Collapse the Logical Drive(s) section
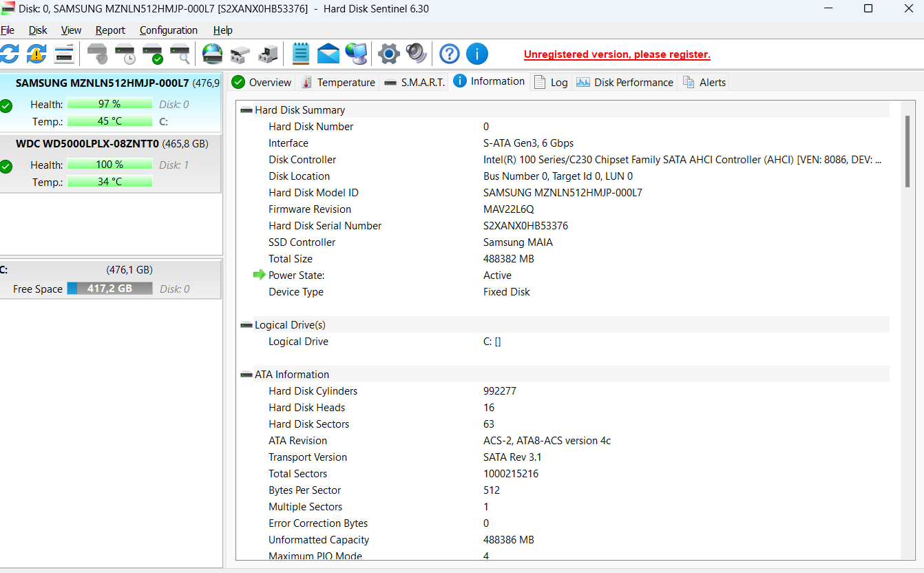The height and width of the screenshot is (573, 924). 246,324
